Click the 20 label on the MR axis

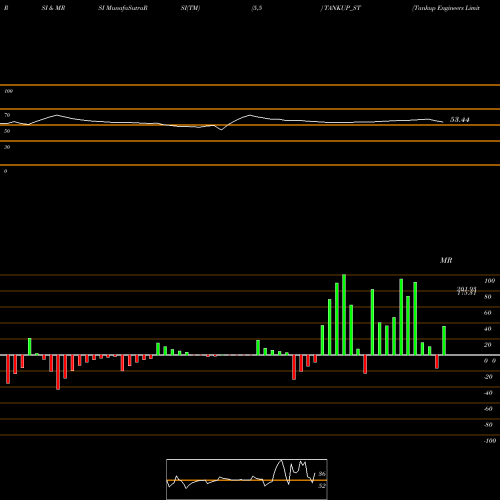point(488,345)
